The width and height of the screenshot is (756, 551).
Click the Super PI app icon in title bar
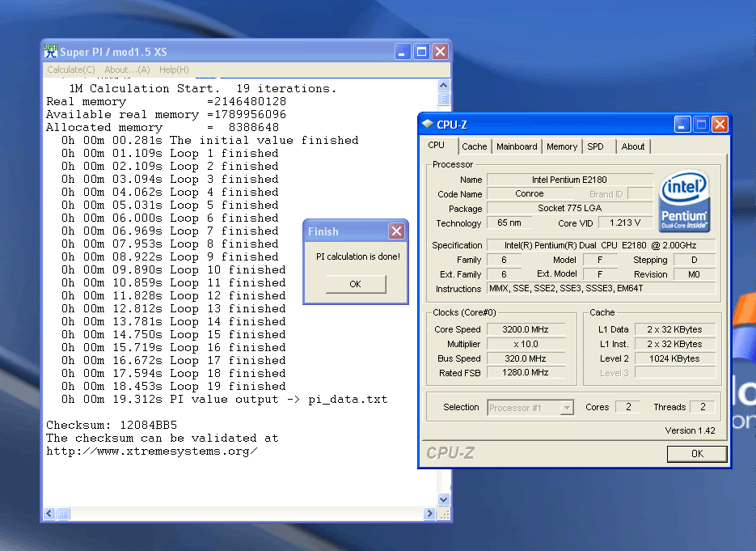point(51,51)
